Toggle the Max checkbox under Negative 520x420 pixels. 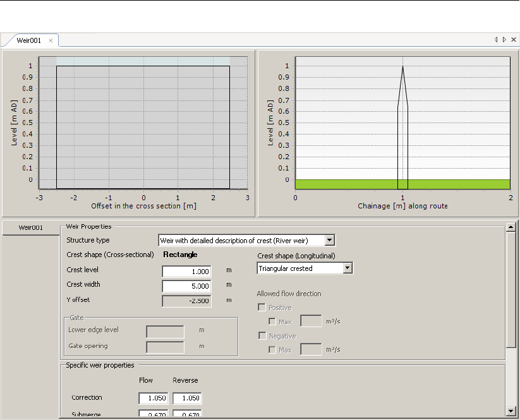[272, 349]
